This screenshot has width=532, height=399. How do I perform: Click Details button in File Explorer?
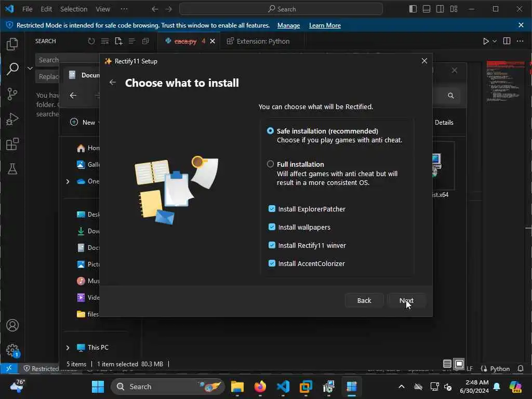tap(444, 123)
